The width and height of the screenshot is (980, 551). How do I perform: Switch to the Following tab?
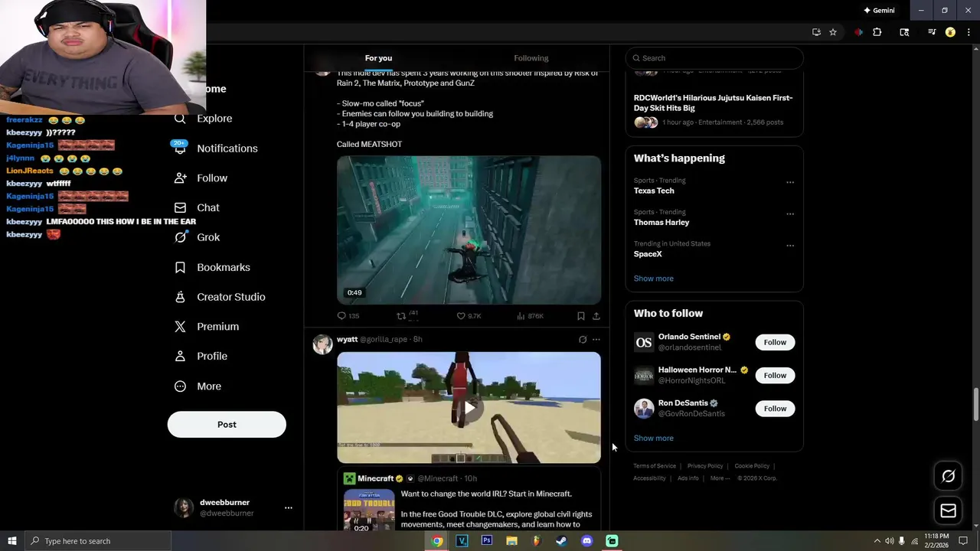531,58
